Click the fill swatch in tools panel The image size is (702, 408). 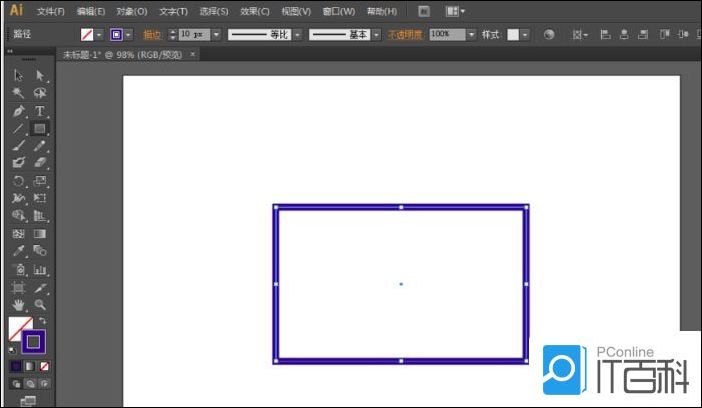[x=20, y=329]
